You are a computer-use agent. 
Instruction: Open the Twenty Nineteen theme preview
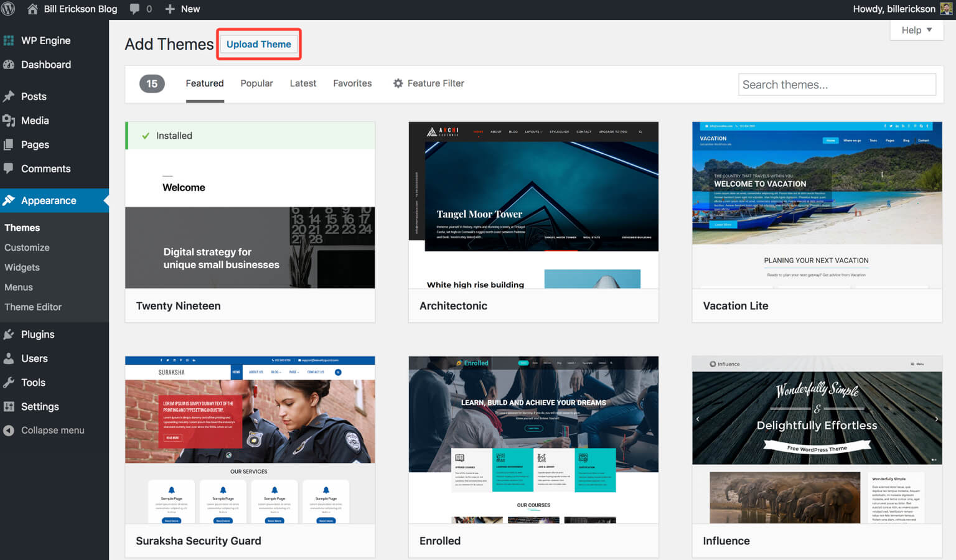(x=250, y=205)
